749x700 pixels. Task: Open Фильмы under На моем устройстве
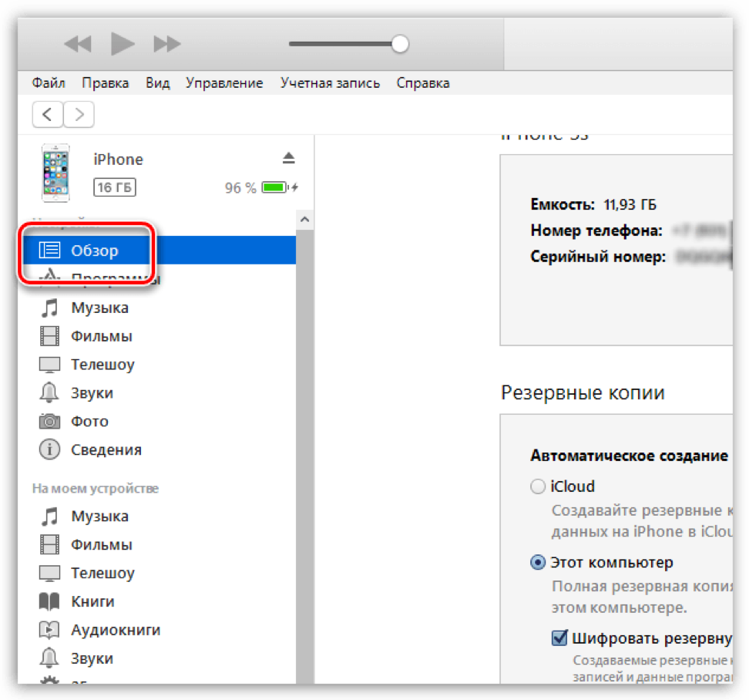(x=101, y=545)
